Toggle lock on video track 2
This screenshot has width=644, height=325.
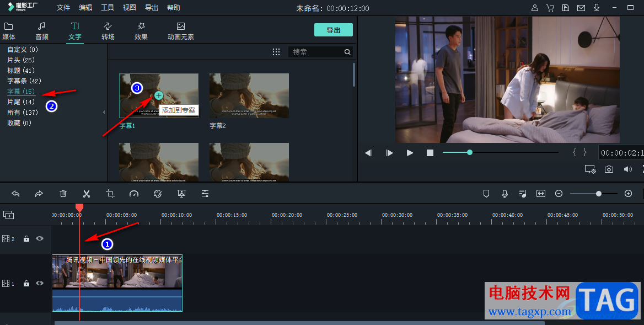click(26, 239)
